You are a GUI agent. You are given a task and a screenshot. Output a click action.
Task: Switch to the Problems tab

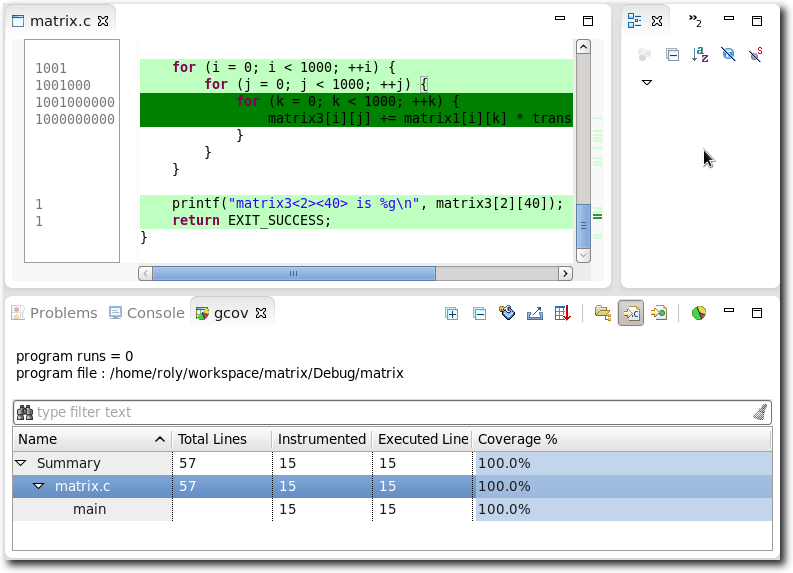pyautogui.click(x=54, y=313)
